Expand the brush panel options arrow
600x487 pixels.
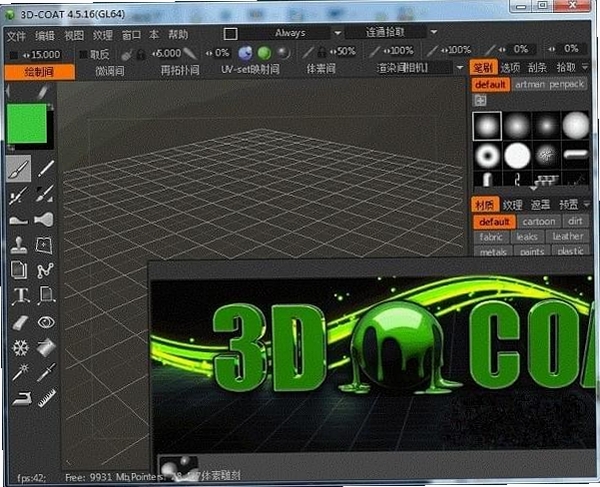(585, 67)
